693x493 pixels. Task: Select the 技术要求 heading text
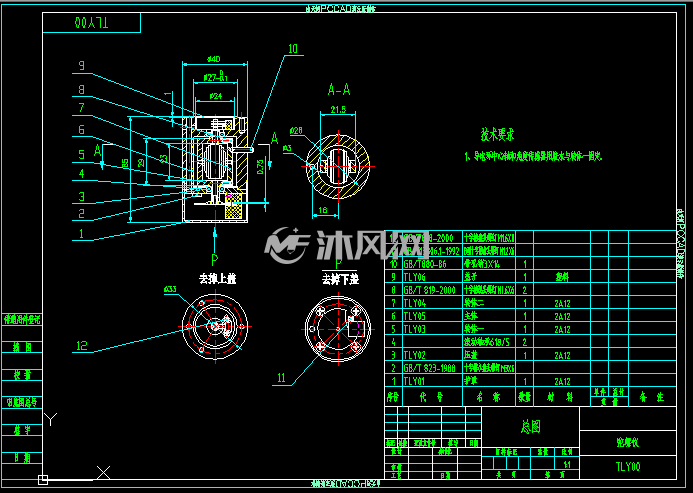(498, 134)
